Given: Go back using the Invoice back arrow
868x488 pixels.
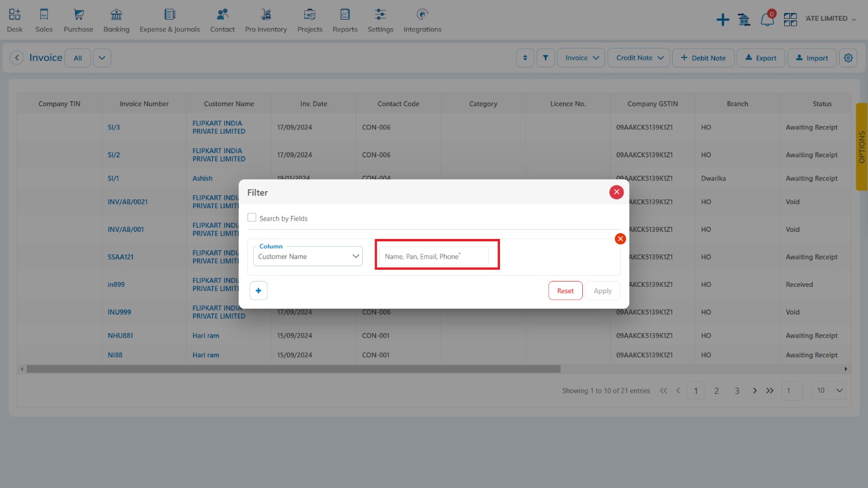Looking at the screenshot, I should (x=17, y=57).
